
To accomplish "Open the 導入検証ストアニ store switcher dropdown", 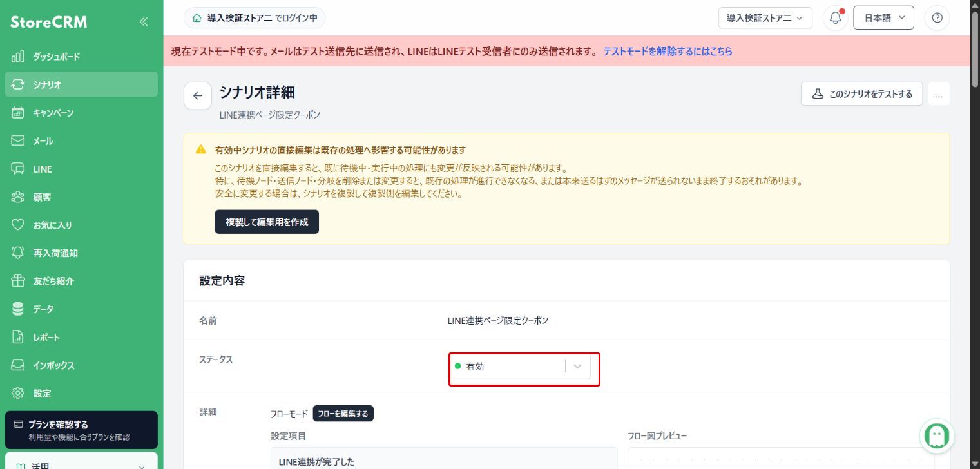I will 765,18.
